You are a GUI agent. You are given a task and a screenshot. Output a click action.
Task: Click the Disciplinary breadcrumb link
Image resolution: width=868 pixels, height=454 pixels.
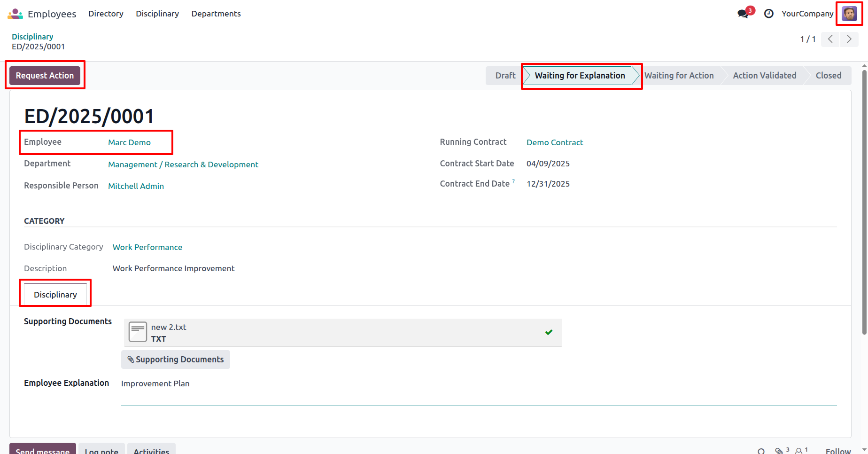(x=32, y=37)
